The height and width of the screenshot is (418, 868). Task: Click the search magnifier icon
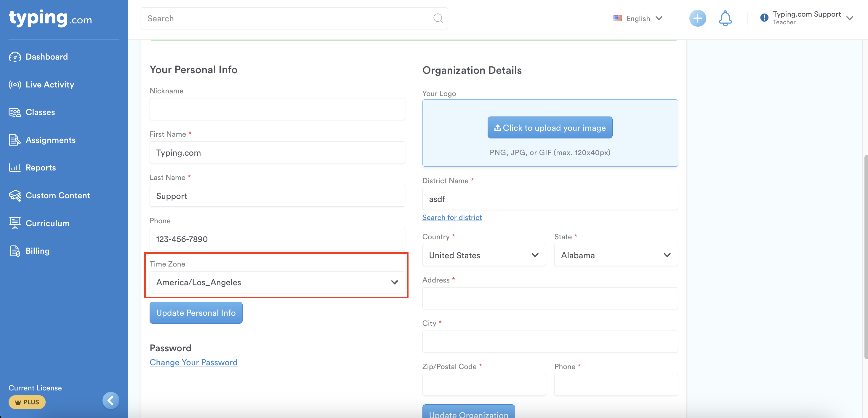coord(438,18)
